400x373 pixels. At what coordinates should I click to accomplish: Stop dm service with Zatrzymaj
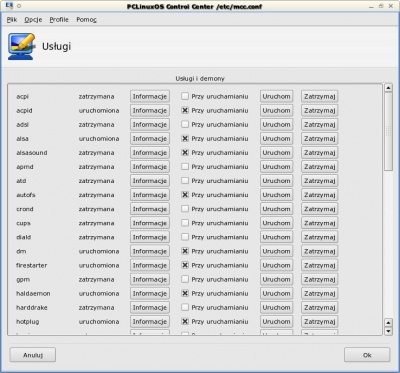[x=320, y=251]
